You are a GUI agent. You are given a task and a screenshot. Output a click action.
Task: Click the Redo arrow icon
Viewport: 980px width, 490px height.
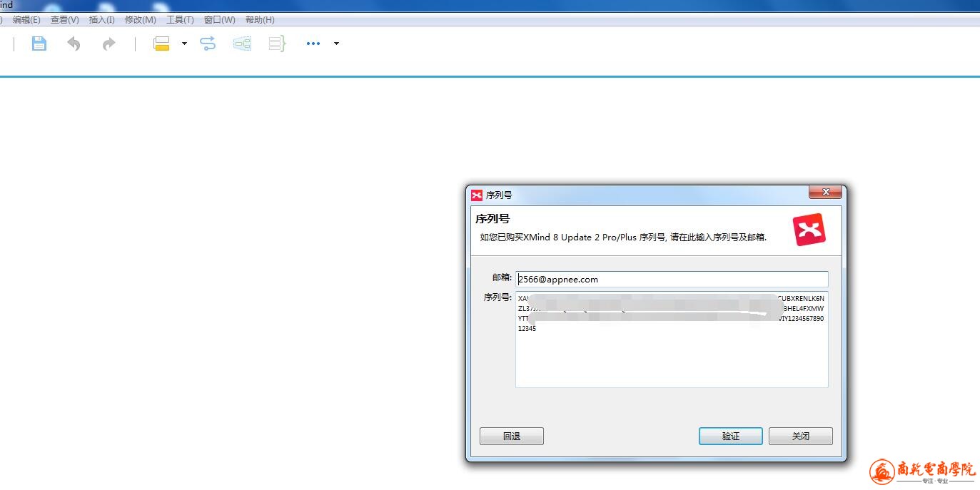coord(108,44)
